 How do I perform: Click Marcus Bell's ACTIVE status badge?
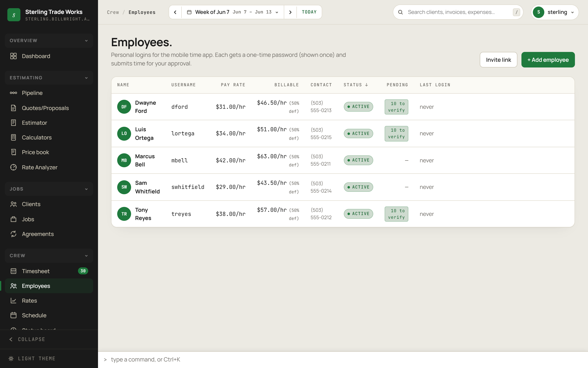(358, 160)
